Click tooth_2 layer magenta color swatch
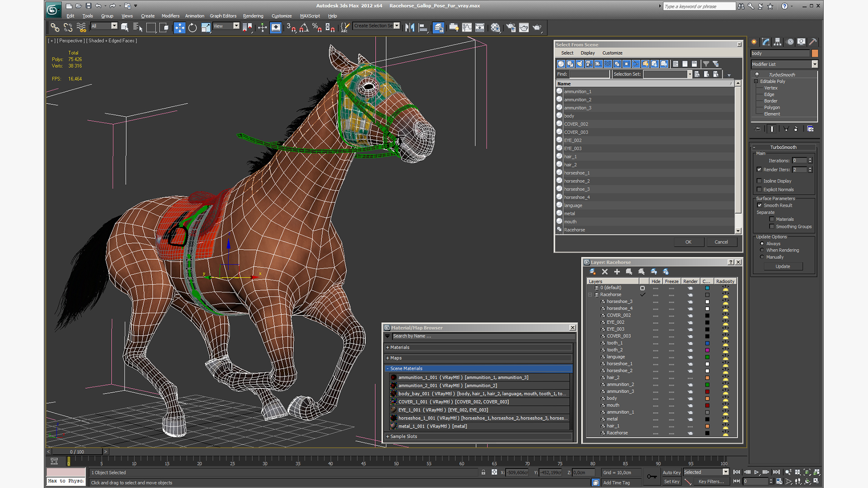This screenshot has height=488, width=868. [707, 350]
